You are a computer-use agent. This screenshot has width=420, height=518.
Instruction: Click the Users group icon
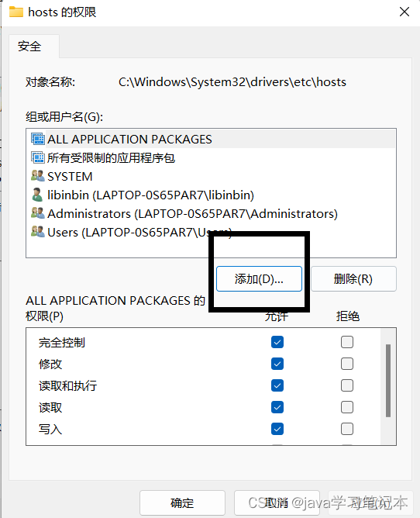pyautogui.click(x=38, y=232)
